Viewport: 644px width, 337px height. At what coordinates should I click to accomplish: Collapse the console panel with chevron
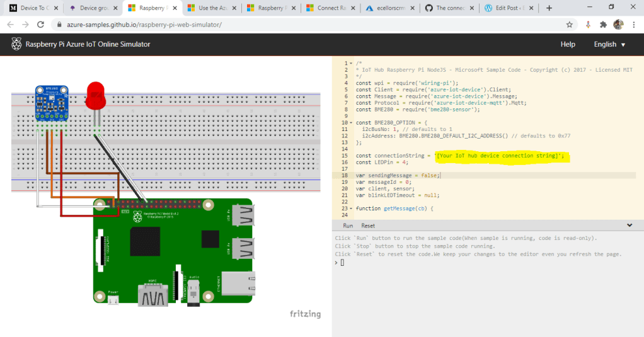pos(630,225)
